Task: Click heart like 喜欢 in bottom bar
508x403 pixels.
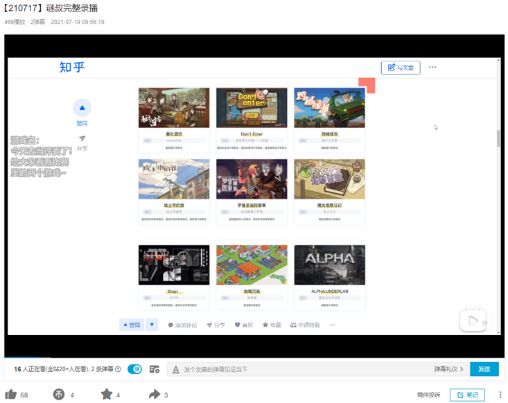Action: [244, 325]
